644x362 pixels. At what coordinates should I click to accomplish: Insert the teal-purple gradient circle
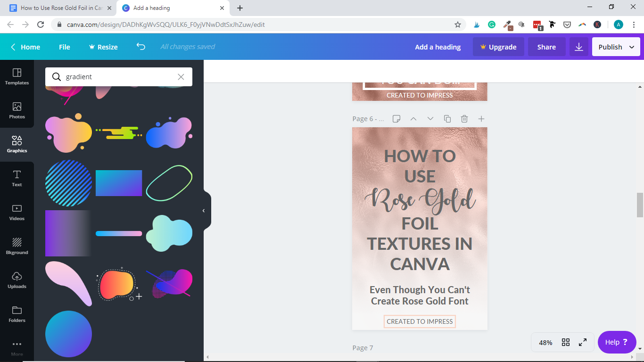tap(68, 334)
